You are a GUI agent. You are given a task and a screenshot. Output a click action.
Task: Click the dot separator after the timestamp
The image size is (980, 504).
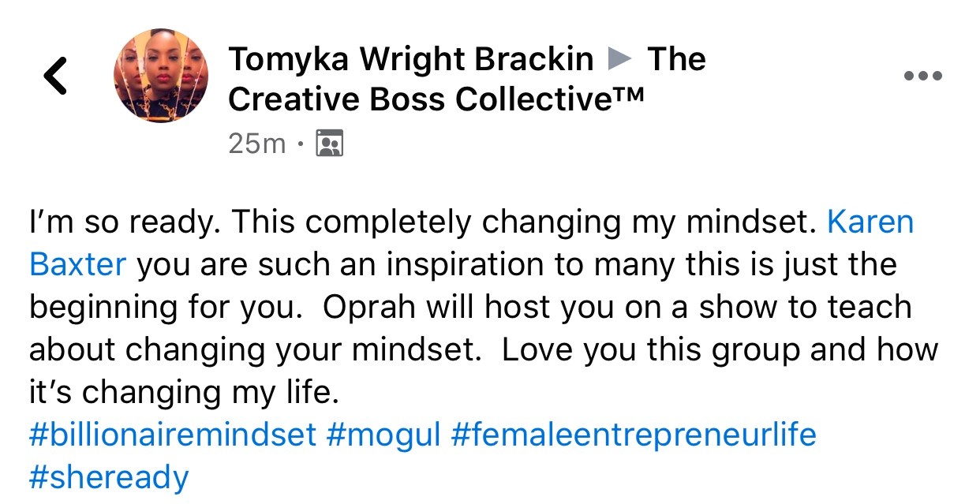pos(301,145)
